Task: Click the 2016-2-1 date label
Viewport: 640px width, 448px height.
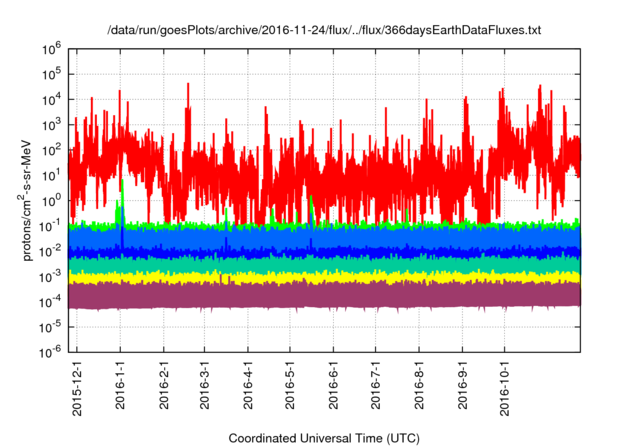Action: [164, 385]
